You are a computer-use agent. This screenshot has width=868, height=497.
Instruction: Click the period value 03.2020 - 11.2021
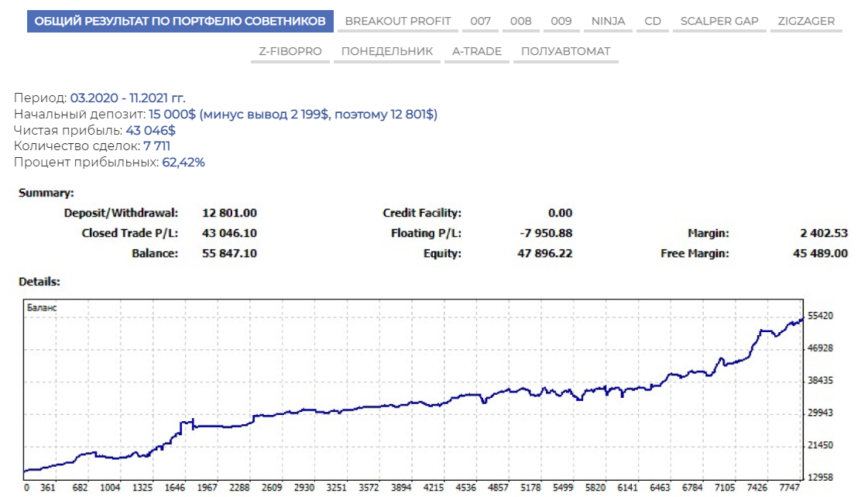click(128, 98)
